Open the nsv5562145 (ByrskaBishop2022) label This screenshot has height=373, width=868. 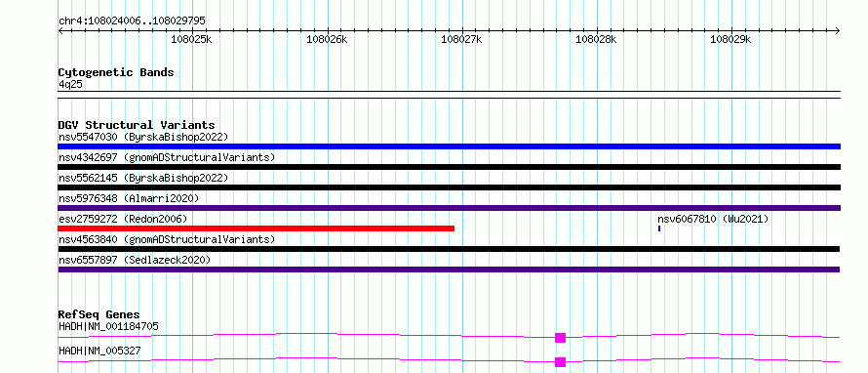143,178
